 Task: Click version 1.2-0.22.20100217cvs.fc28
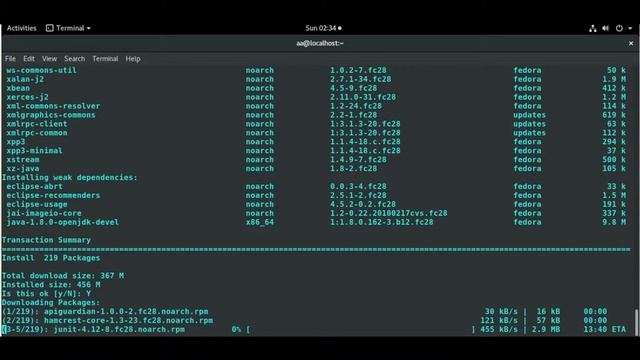tap(389, 213)
